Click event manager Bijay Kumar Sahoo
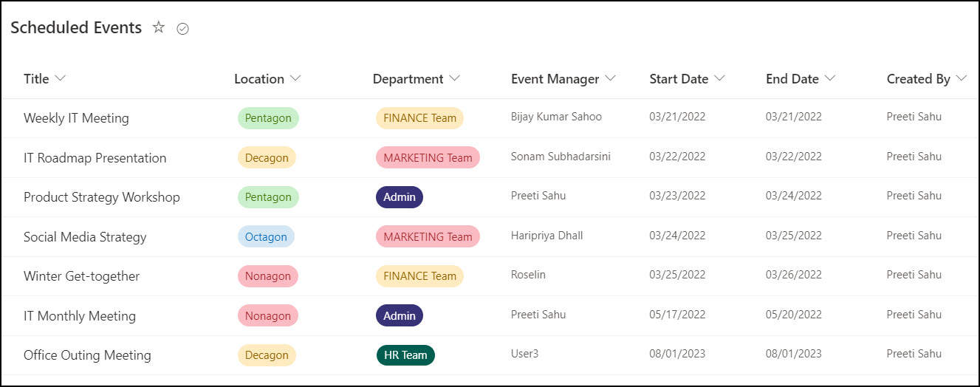 pyautogui.click(x=556, y=117)
